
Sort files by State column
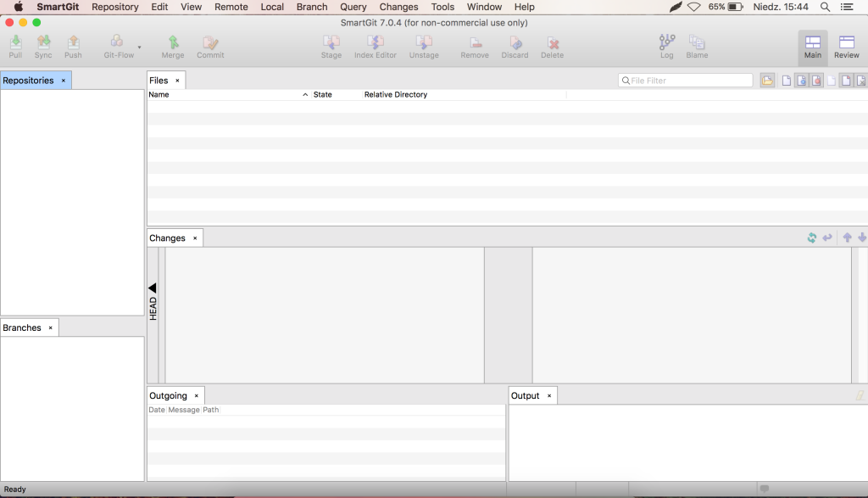click(323, 95)
